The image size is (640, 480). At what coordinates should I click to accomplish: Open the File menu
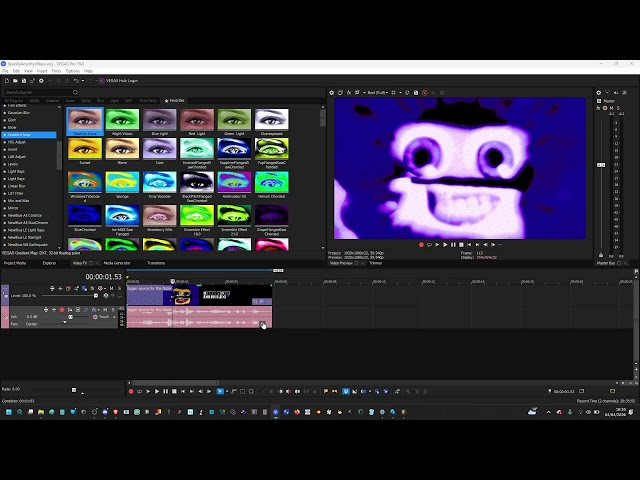[5, 71]
